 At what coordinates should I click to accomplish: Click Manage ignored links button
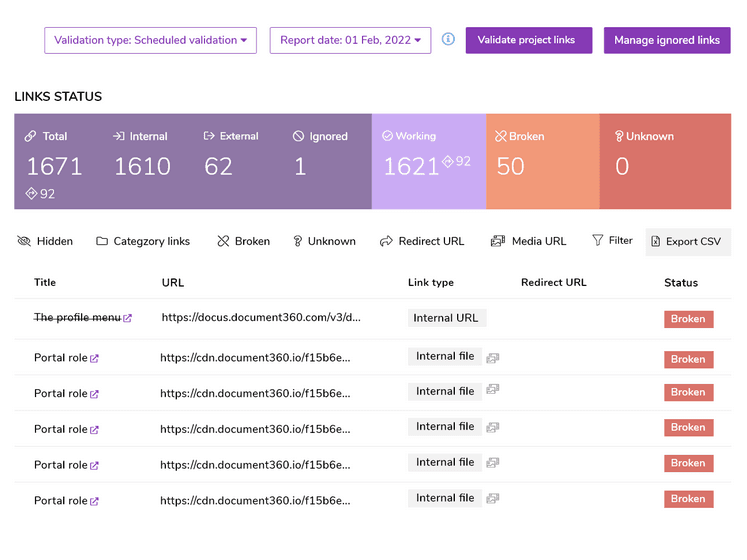[x=667, y=41]
